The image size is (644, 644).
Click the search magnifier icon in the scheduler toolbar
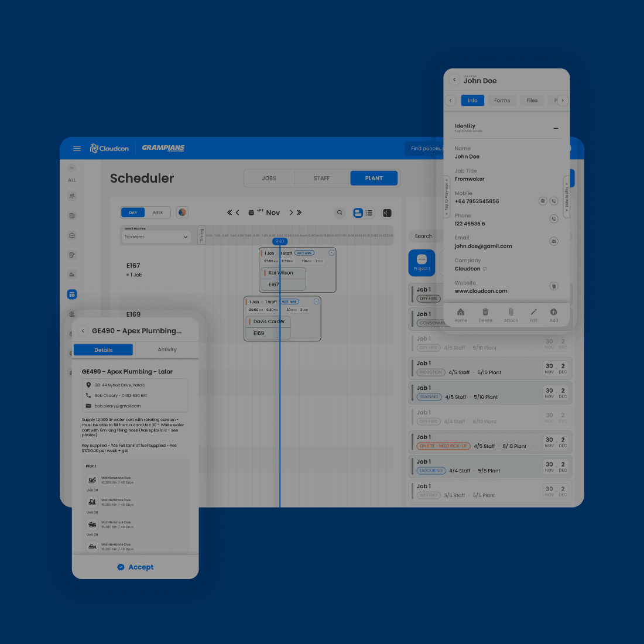(x=340, y=213)
